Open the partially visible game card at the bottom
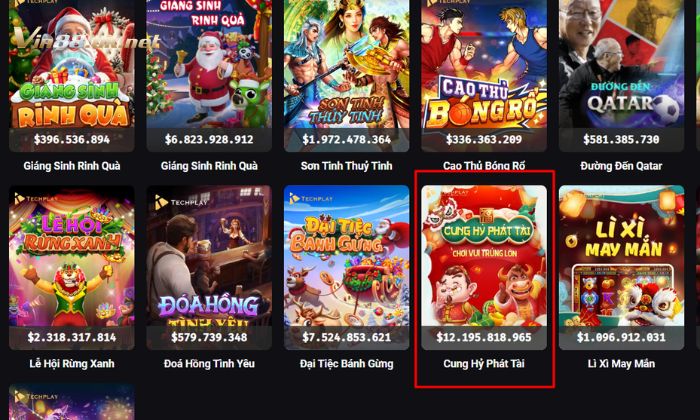This screenshot has height=420, width=700. [x=71, y=402]
